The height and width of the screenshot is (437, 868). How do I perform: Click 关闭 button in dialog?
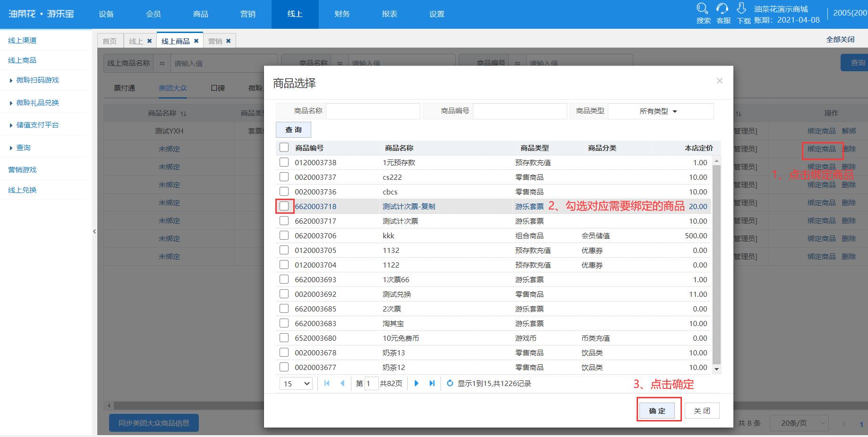pyautogui.click(x=702, y=411)
